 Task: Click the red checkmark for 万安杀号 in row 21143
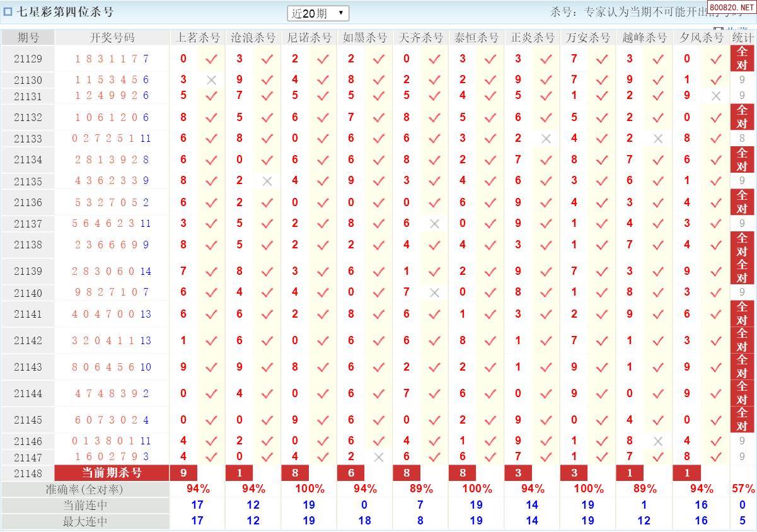tap(602, 367)
